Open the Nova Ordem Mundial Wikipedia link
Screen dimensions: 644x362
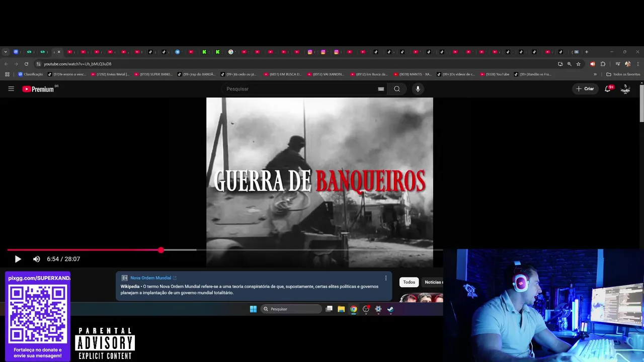pos(153,278)
